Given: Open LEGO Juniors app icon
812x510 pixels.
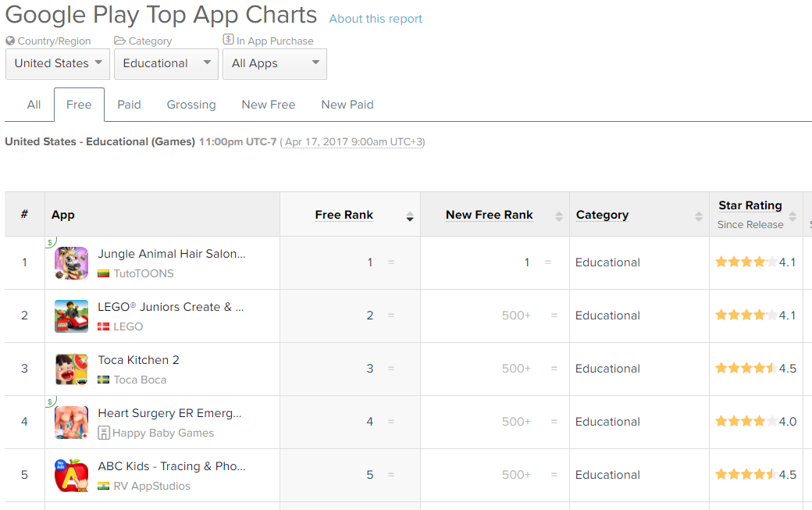Looking at the screenshot, I should tap(72, 316).
